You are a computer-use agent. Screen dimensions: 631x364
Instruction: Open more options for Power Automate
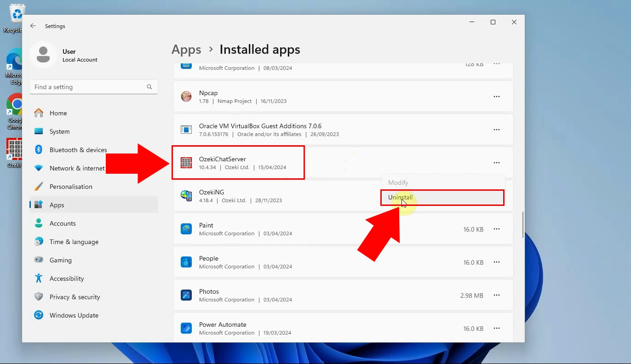pos(497,328)
